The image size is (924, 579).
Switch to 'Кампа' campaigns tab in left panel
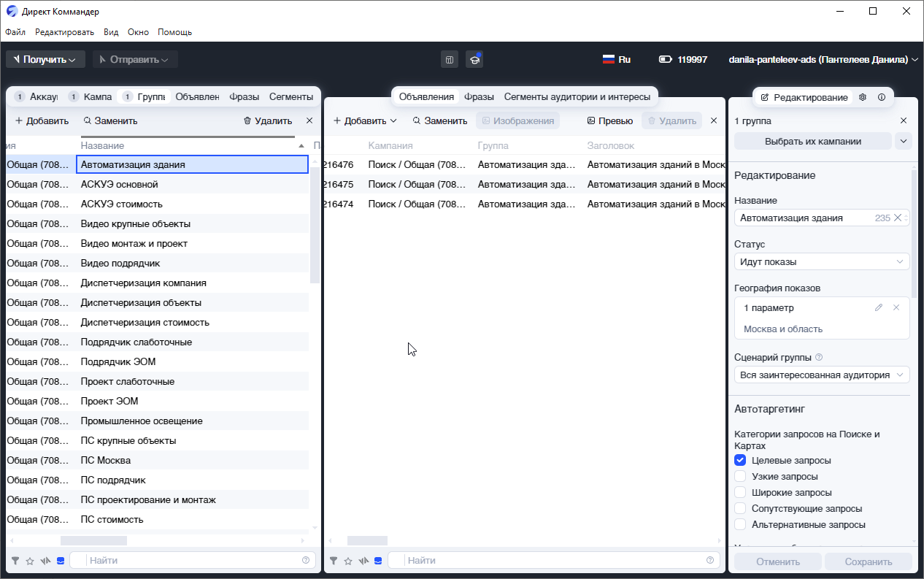pyautogui.click(x=91, y=96)
